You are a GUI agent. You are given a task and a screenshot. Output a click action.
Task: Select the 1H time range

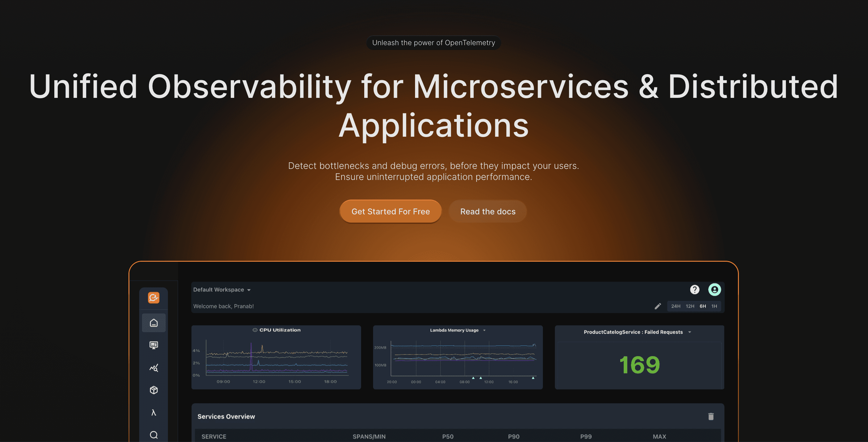[x=714, y=306]
